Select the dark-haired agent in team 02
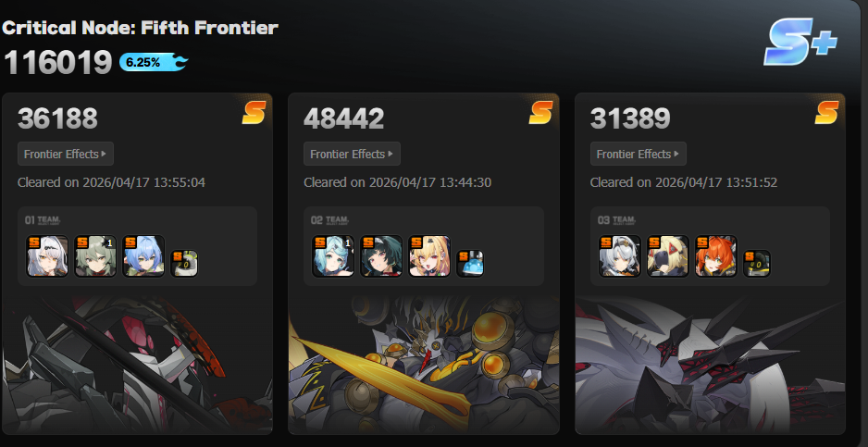Image resolution: width=868 pixels, height=447 pixels. [381, 256]
